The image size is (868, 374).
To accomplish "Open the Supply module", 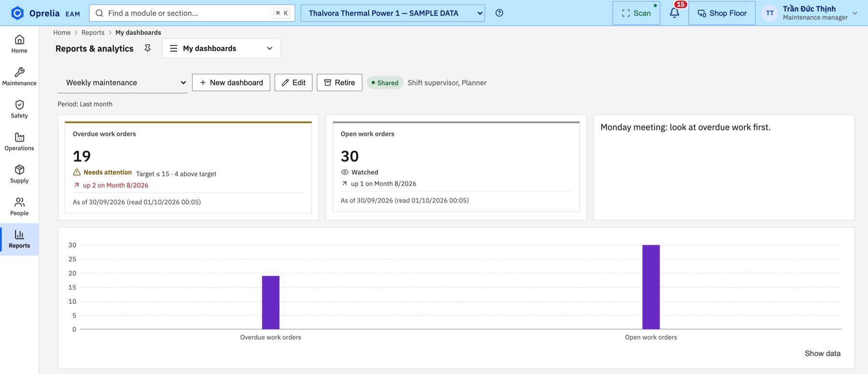I will [19, 174].
